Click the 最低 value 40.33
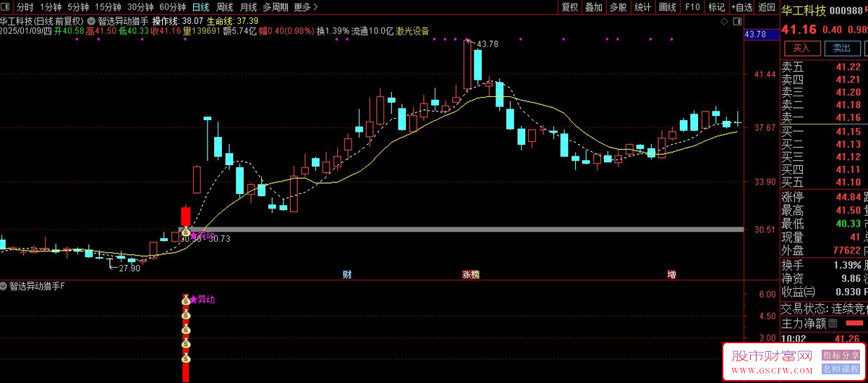The image size is (868, 383). tap(848, 224)
